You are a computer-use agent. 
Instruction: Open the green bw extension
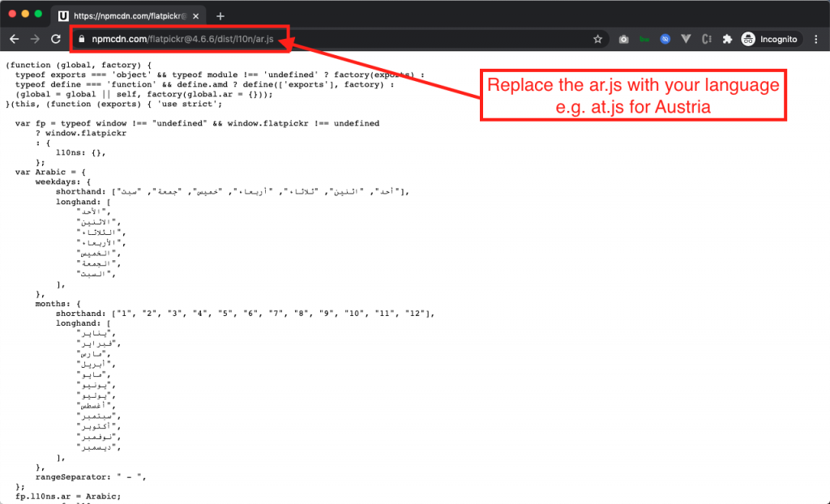coord(644,39)
